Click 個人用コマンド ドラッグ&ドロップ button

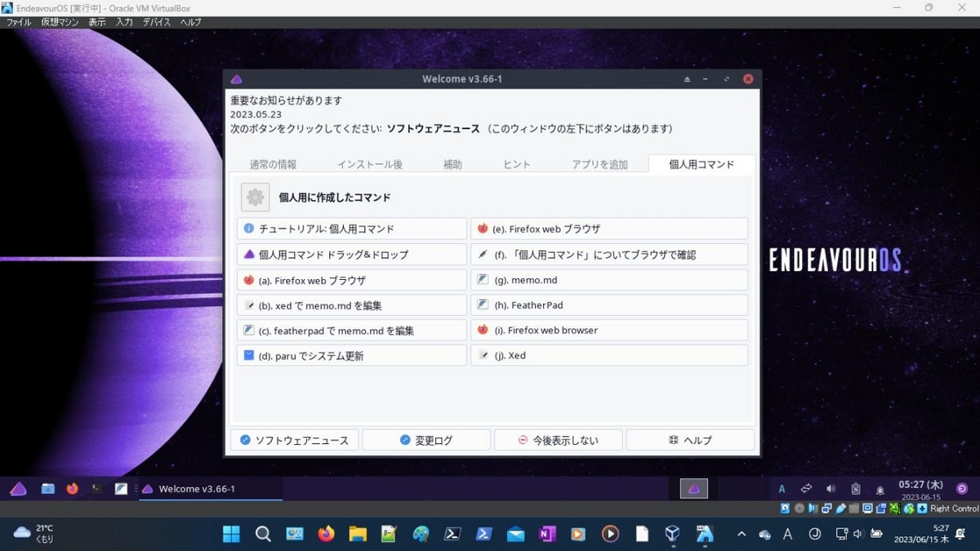(x=352, y=255)
